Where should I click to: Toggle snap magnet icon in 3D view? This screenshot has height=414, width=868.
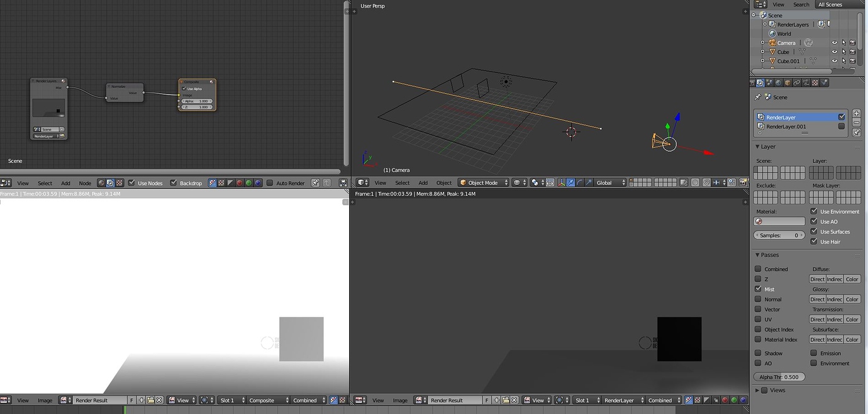tap(706, 182)
